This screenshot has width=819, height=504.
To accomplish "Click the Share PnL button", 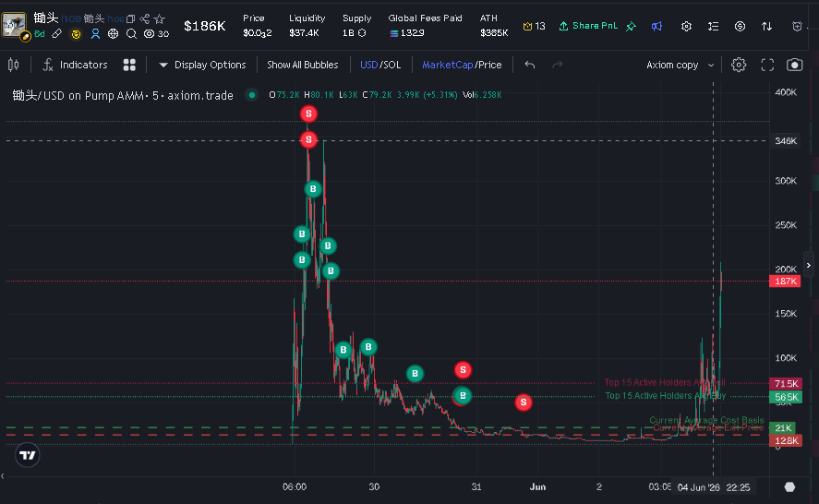I will click(588, 26).
